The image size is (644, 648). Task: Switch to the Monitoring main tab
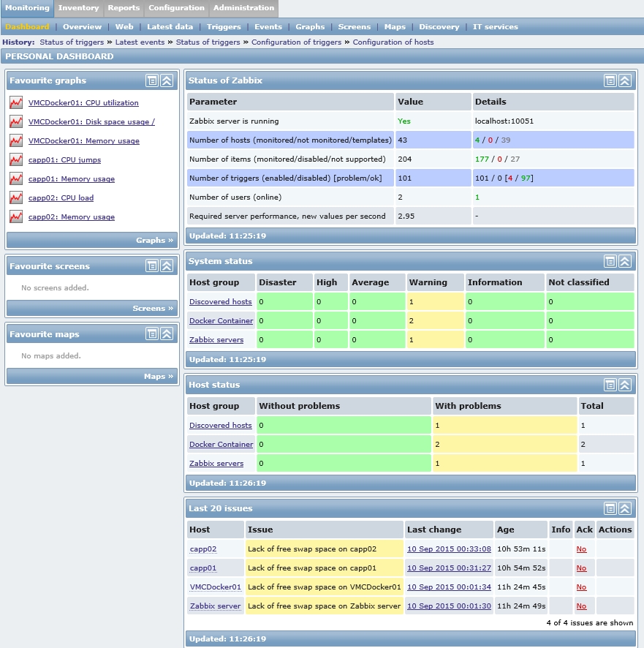tap(27, 8)
